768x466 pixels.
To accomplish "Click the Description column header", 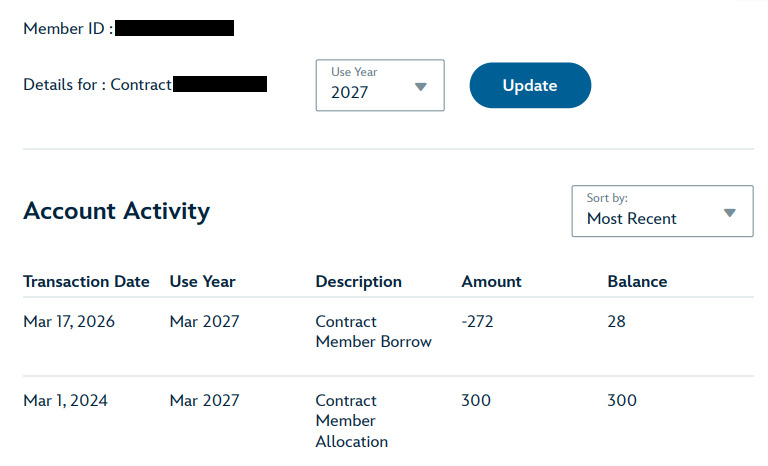I will click(359, 281).
